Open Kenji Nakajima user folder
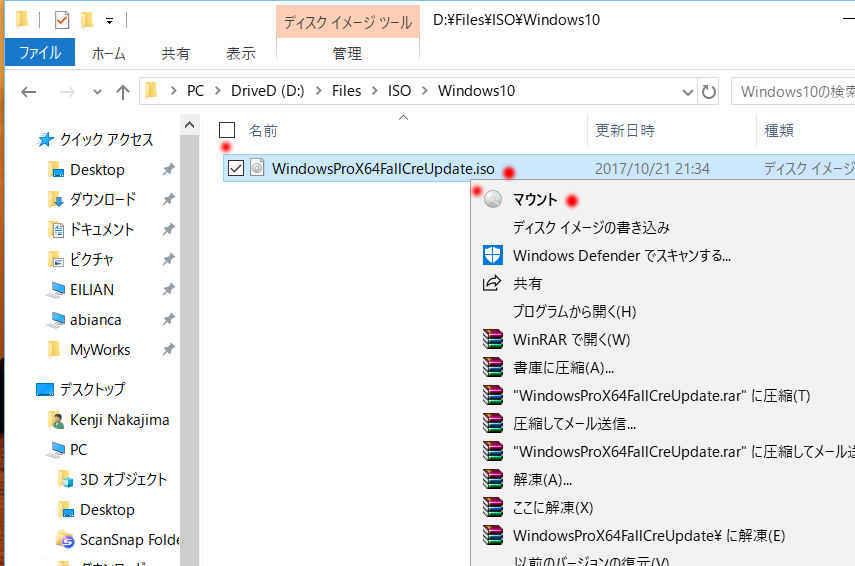Image resolution: width=855 pixels, height=566 pixels. tap(119, 420)
